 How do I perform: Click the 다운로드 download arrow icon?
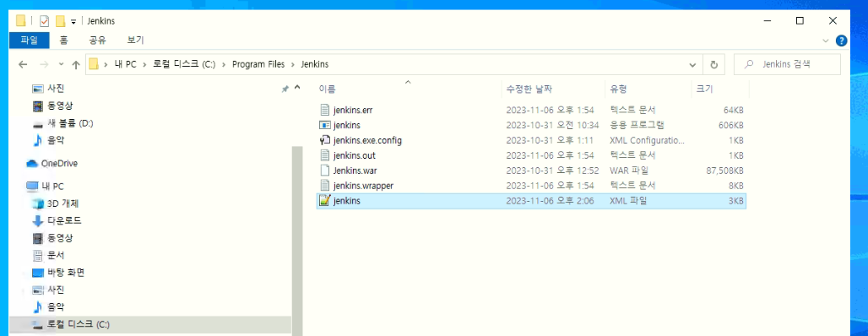(38, 221)
